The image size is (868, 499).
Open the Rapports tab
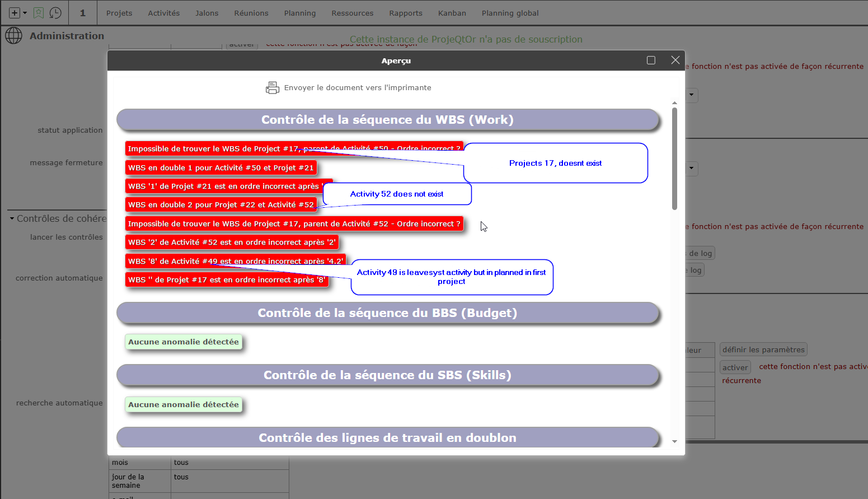[x=406, y=13]
